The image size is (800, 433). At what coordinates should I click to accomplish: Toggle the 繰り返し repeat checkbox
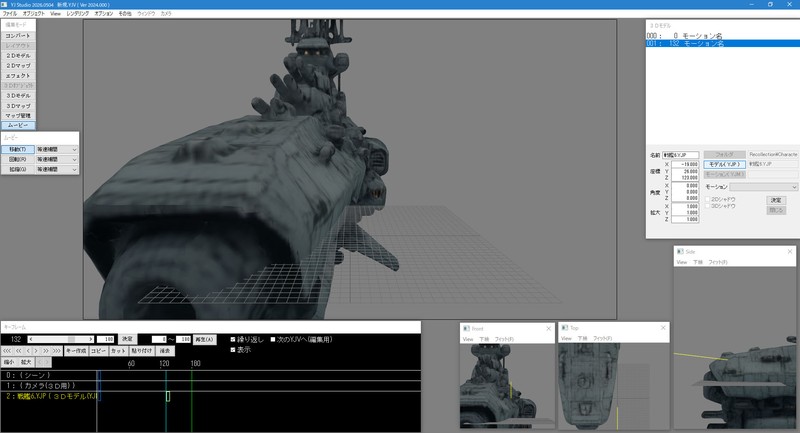coord(233,339)
